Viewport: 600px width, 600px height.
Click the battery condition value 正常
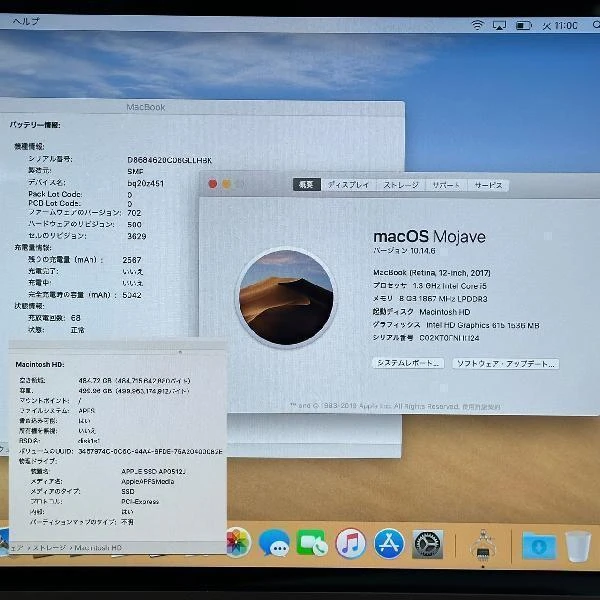[x=77, y=330]
